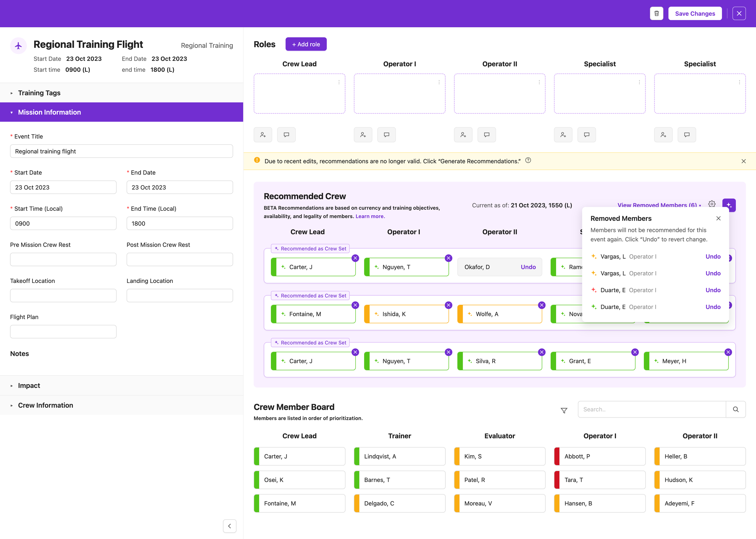The height and width of the screenshot is (539, 756).
Task: Click the End Time (Local) field
Action: pyautogui.click(x=180, y=224)
